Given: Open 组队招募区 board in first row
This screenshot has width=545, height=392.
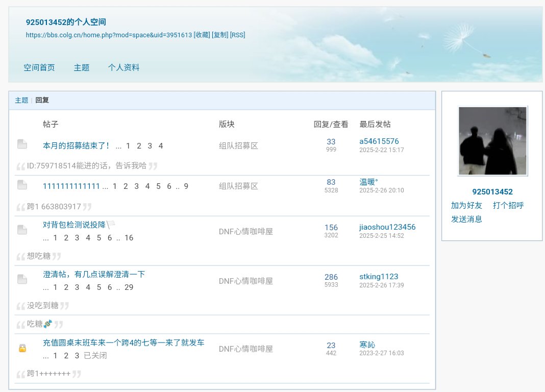Looking at the screenshot, I should pos(238,145).
